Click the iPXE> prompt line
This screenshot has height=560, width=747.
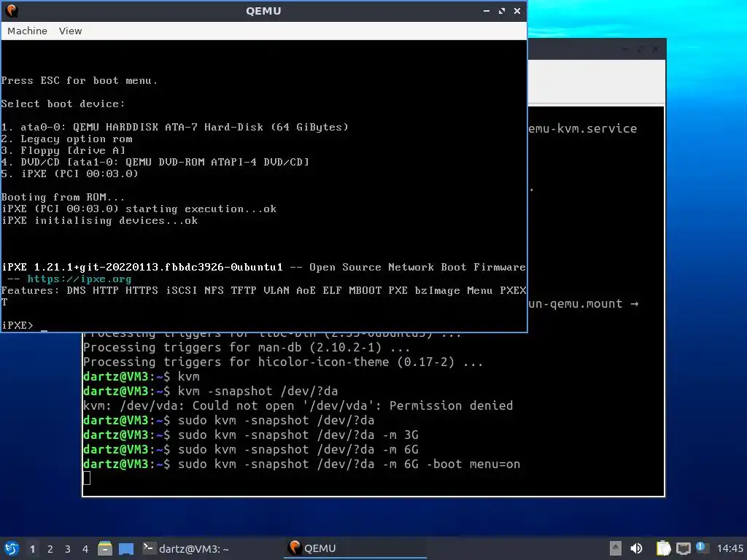[18, 325]
